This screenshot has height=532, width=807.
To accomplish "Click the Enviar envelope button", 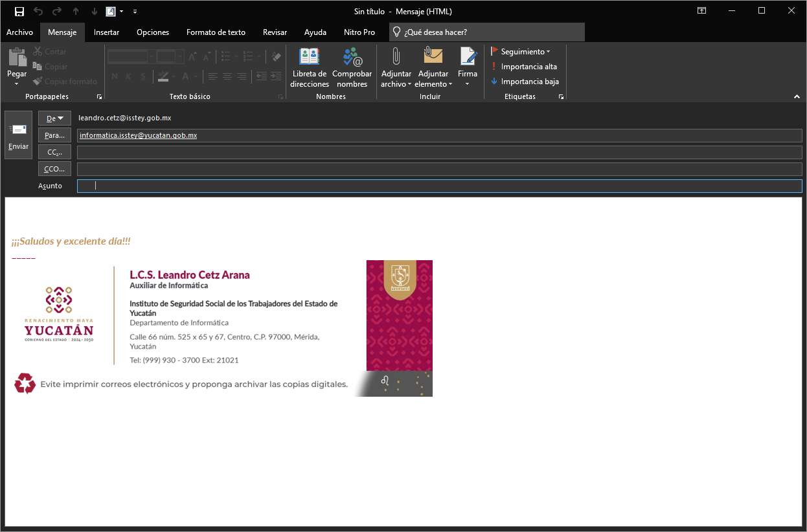I will [x=18, y=135].
